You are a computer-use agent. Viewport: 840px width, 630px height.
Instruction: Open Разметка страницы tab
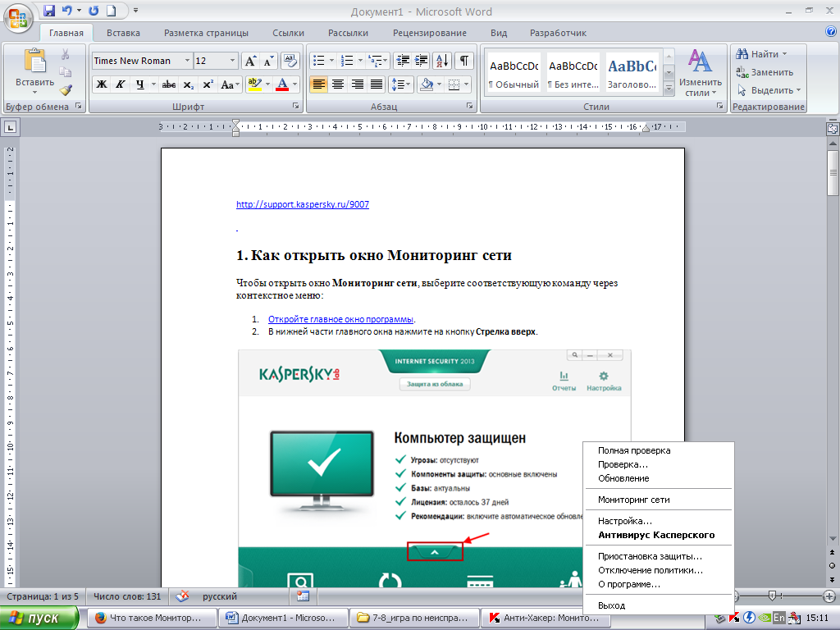[206, 33]
